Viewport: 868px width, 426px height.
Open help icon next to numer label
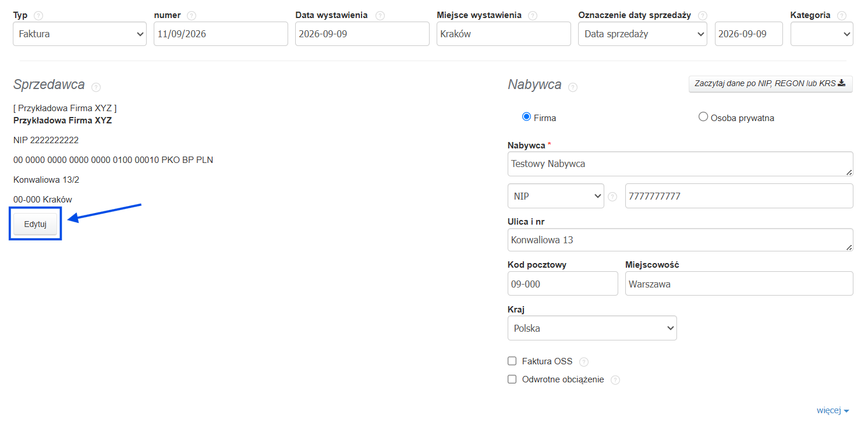coord(192,16)
